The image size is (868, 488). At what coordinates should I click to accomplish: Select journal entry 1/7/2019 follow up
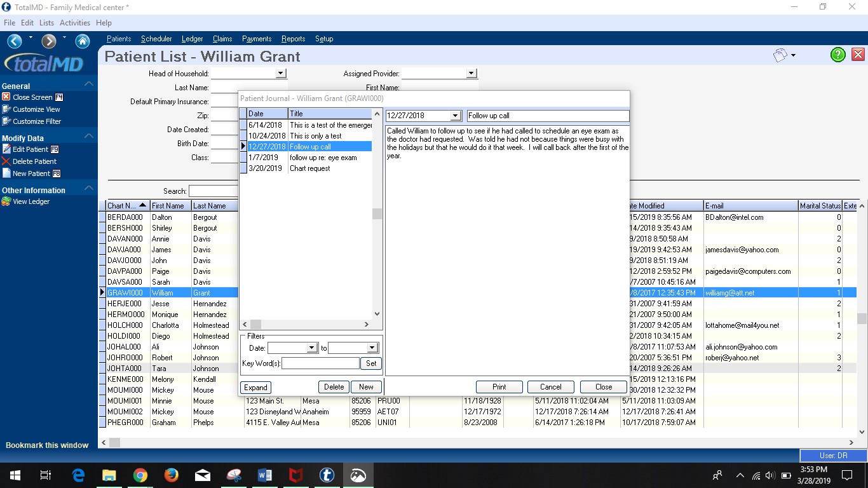click(306, 158)
